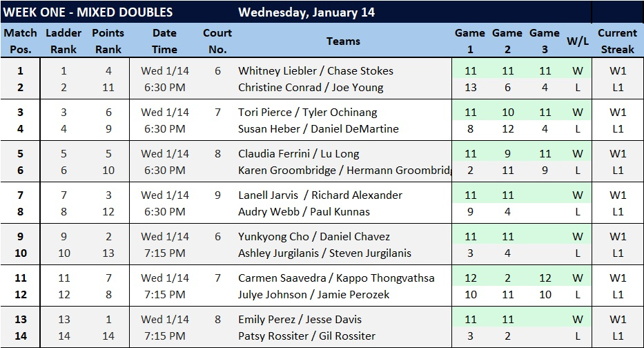Select Tori Pierce / Tyler Ochinang cell
The image size is (644, 348).
point(309,113)
